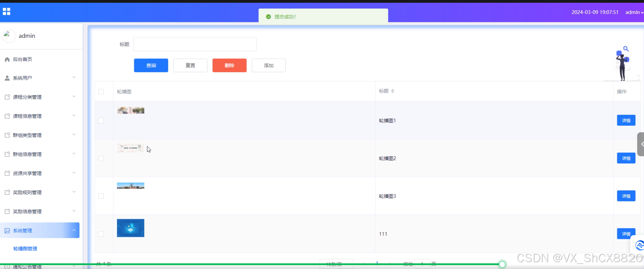Viewport: 644px width, 269px height.
Task: Tick the checkbox for the 轮播图1 row
Action: point(101,121)
